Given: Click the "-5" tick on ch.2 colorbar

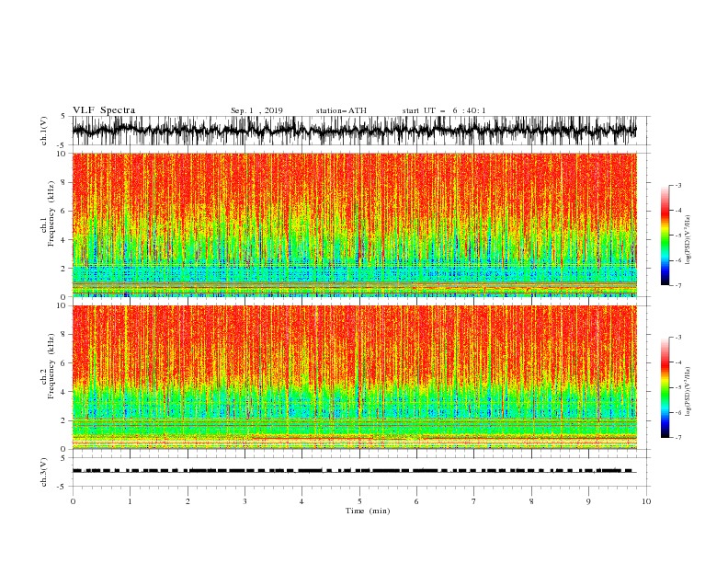Looking at the screenshot, I should point(677,387).
